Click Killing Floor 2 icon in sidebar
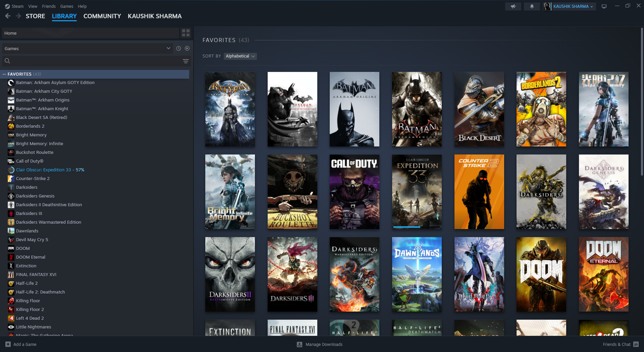644x352 pixels. (x=11, y=310)
